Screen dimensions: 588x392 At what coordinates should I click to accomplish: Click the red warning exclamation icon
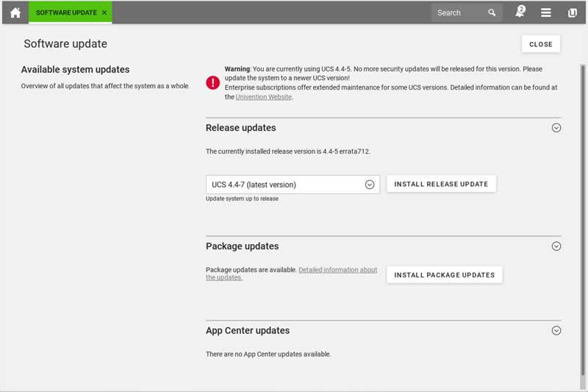213,82
